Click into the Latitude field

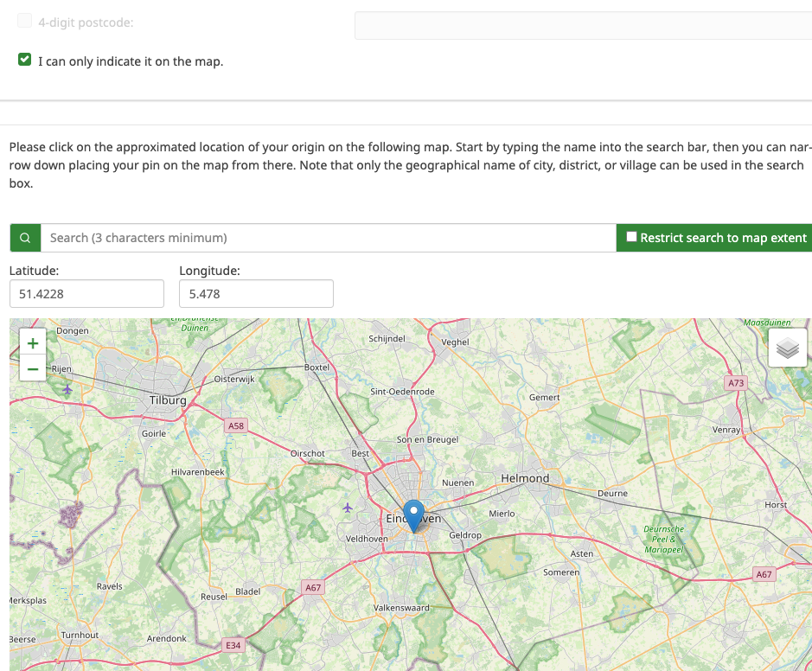click(86, 294)
